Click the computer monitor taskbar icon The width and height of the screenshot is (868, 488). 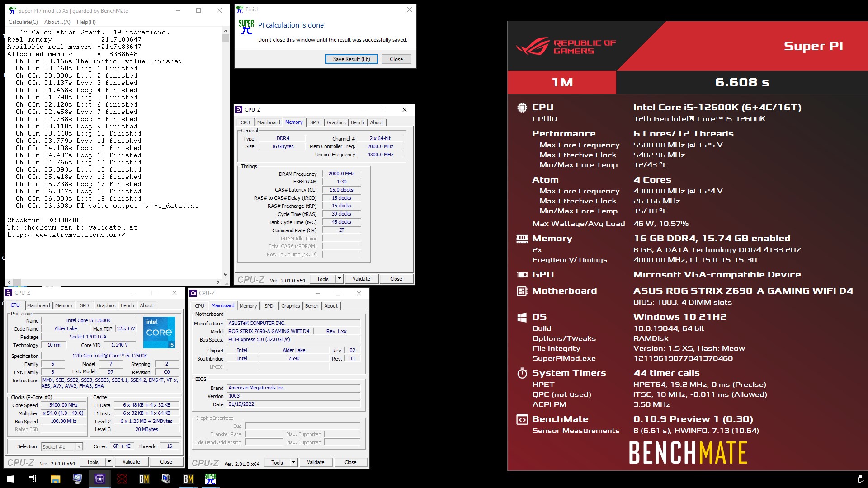[77, 479]
